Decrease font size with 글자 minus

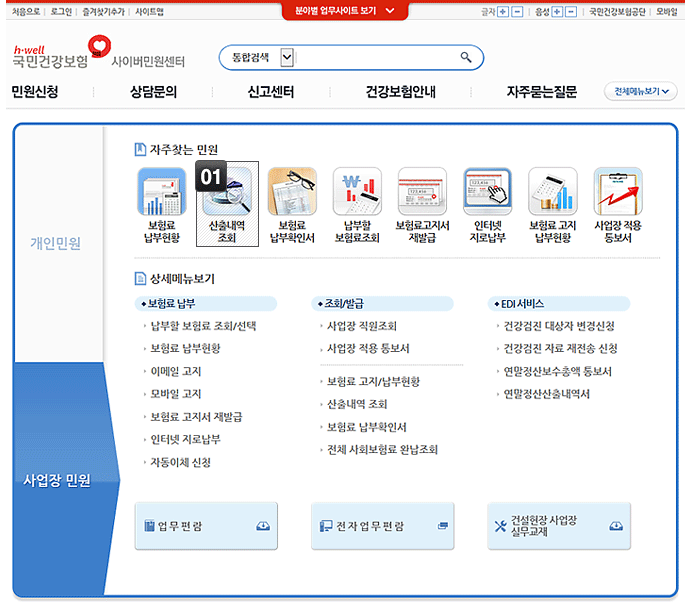(x=517, y=12)
